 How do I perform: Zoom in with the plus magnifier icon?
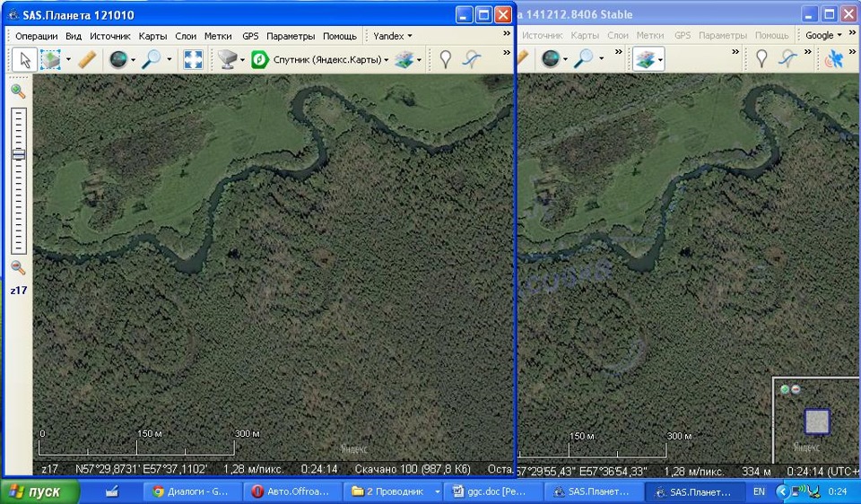18,91
